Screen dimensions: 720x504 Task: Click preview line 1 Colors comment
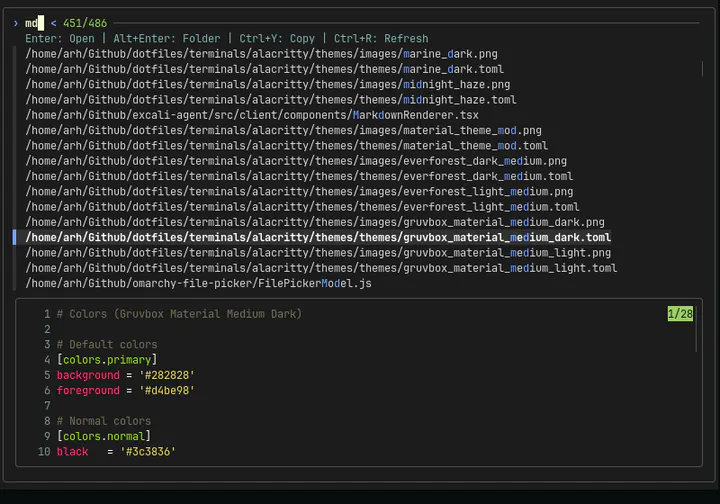click(179, 314)
